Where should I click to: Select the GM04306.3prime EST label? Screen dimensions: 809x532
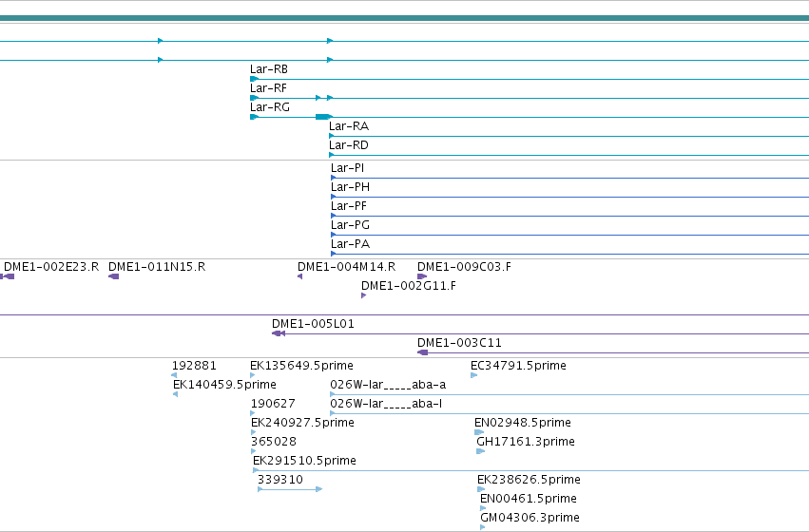click(x=530, y=518)
